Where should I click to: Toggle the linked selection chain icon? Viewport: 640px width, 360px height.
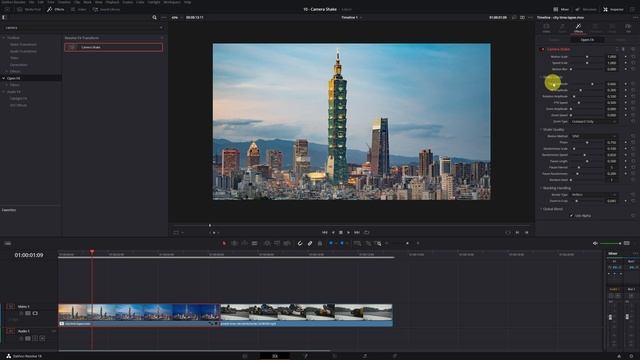(310, 243)
